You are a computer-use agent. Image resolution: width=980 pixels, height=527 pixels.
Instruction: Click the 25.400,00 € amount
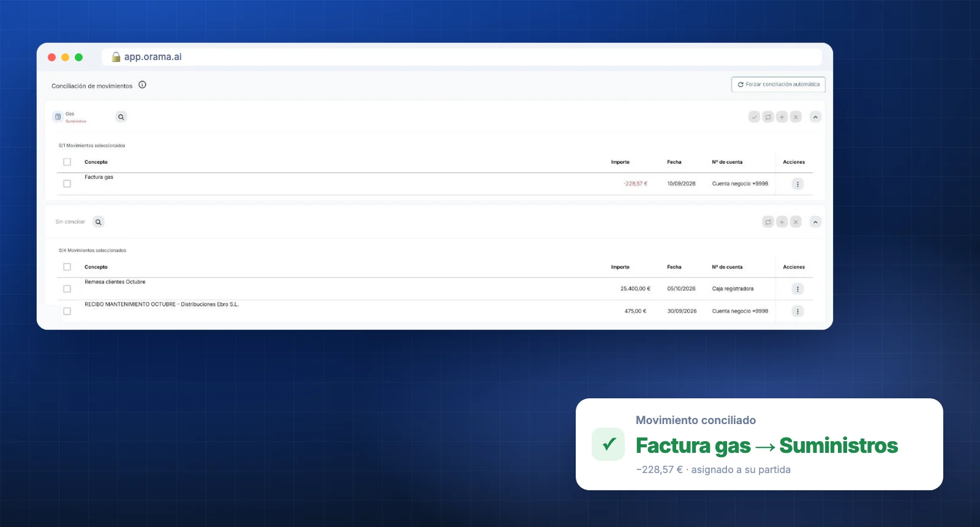click(635, 289)
